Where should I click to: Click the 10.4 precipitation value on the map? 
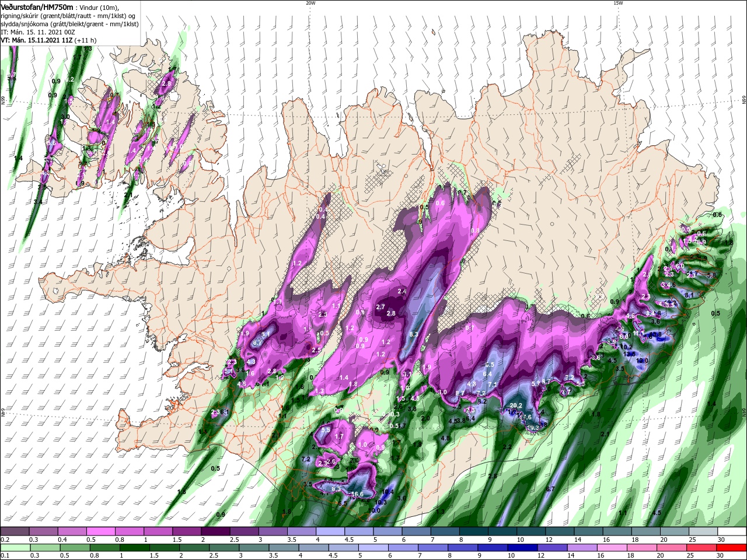(388, 492)
